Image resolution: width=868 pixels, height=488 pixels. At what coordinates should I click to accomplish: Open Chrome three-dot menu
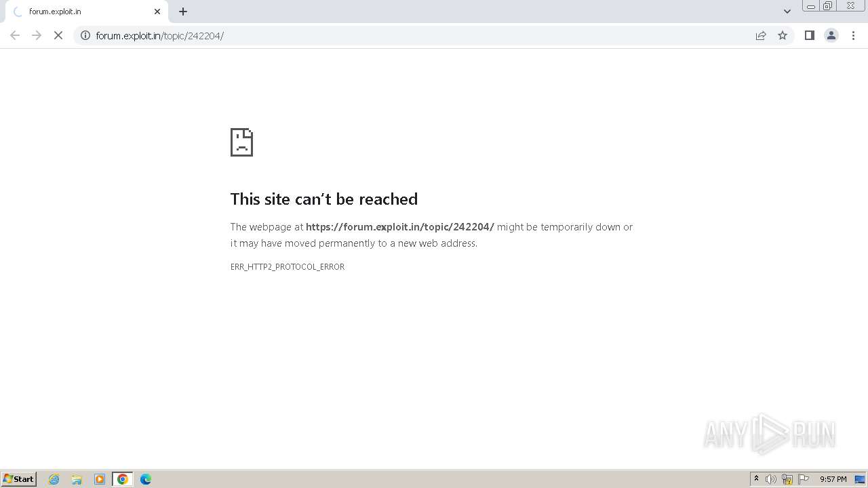coord(853,35)
